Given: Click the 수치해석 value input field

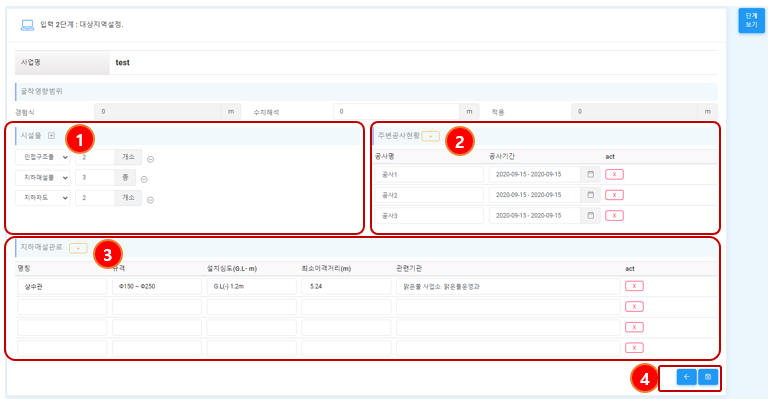Looking at the screenshot, I should (396, 112).
